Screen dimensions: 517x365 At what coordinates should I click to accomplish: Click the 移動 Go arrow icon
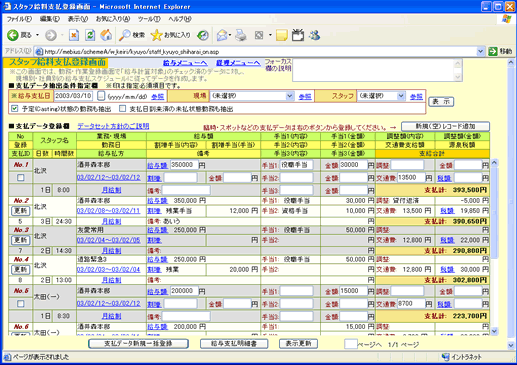tap(493, 51)
